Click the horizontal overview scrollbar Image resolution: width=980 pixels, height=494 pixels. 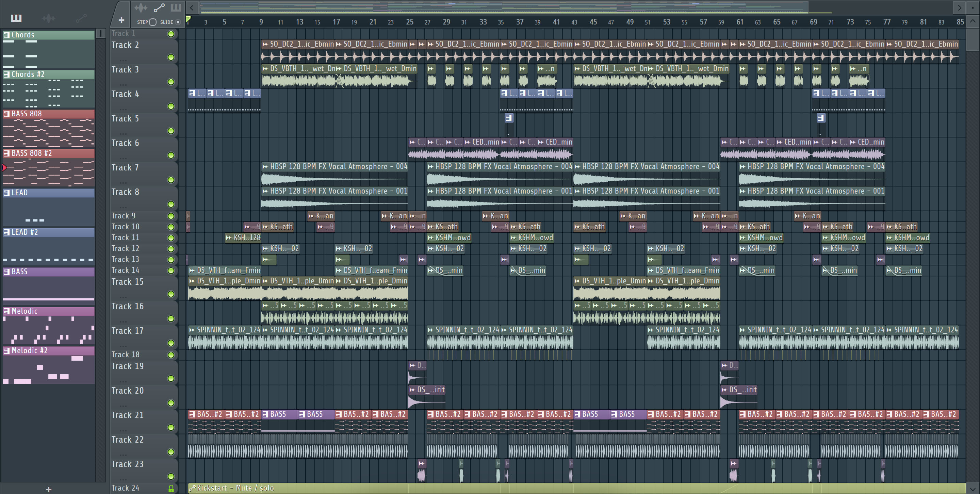(503, 7)
